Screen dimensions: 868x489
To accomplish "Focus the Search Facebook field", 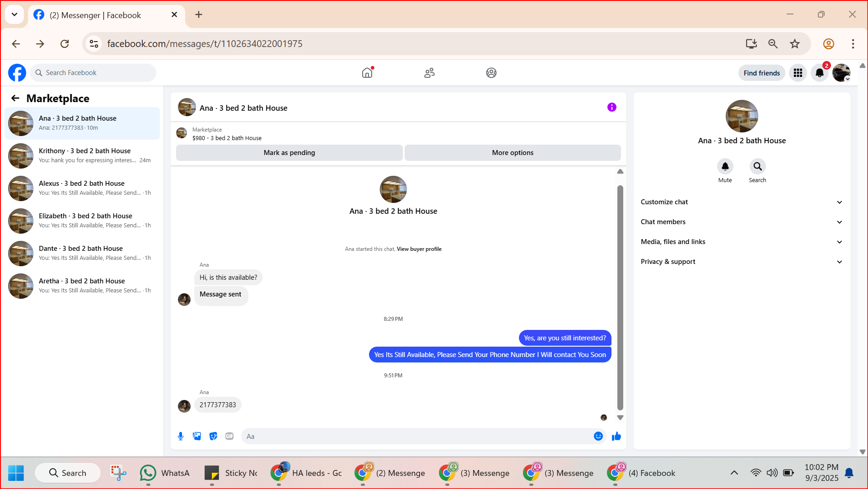I will [93, 73].
